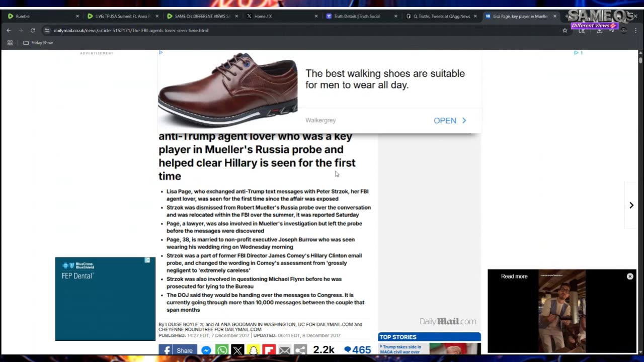Viewport: 644px width, 362px height.
Task: Open the BlueCross BlueShield FEP Dental ad
Action: point(105,299)
